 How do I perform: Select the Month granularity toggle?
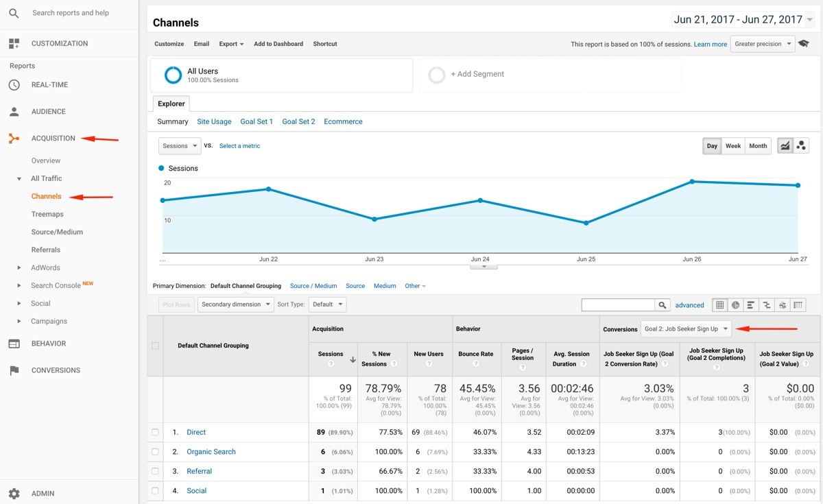coord(758,146)
